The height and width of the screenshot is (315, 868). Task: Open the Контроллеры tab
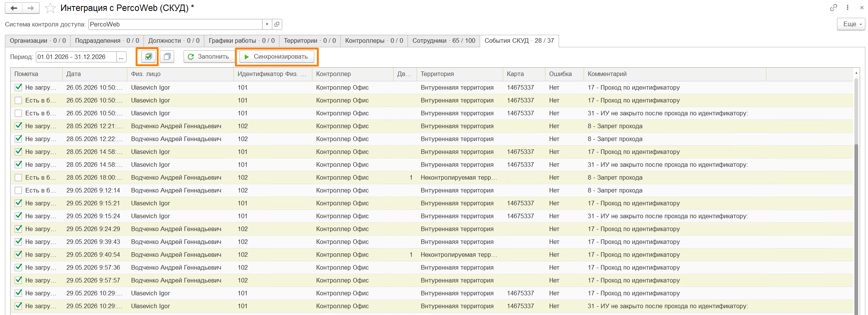(374, 41)
